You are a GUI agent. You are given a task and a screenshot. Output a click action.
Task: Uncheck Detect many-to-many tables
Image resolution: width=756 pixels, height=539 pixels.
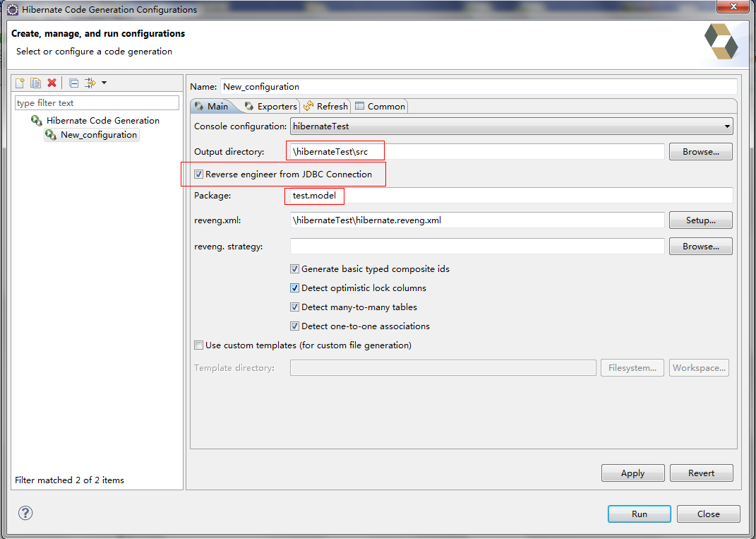(x=294, y=307)
